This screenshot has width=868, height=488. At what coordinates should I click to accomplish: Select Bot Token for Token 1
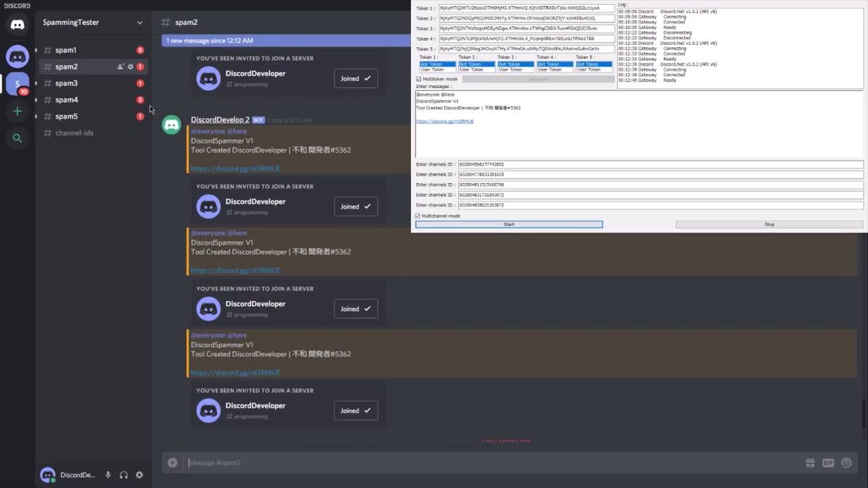point(437,64)
